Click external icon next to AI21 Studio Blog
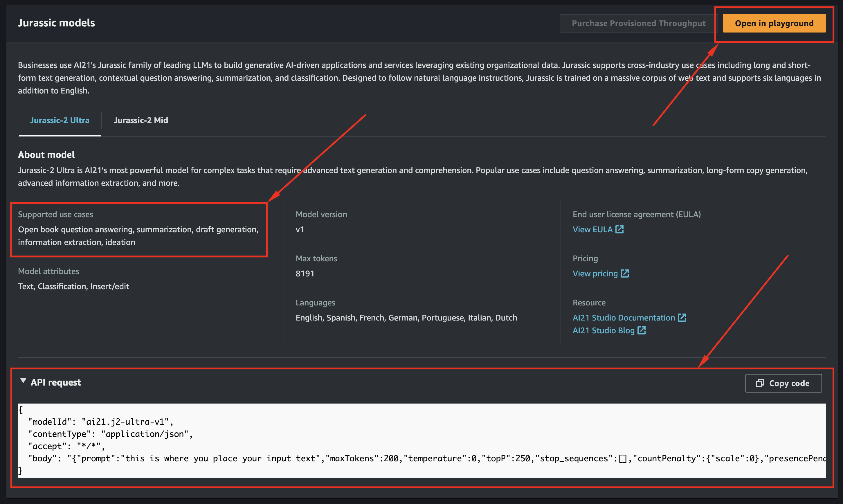This screenshot has width=843, height=504. tap(641, 330)
